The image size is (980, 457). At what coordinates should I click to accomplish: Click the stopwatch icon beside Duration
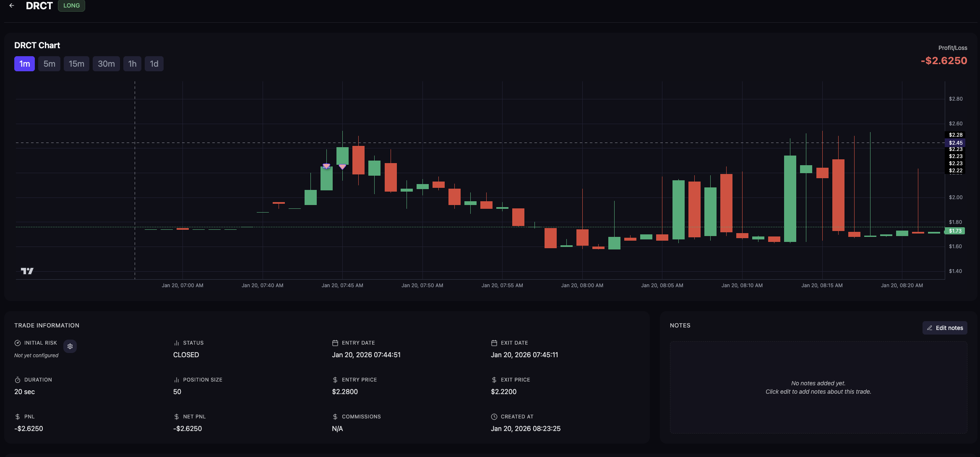[x=18, y=380]
